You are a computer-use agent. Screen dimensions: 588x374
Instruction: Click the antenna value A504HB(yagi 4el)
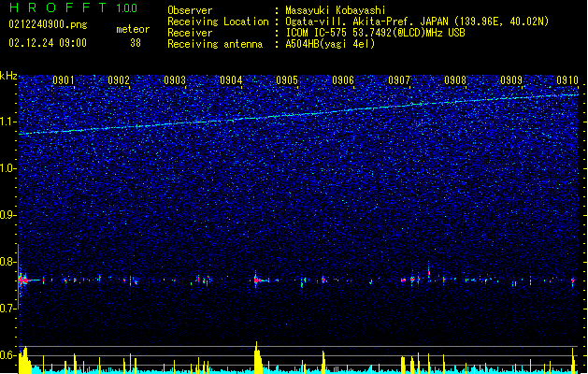pyautogui.click(x=330, y=44)
